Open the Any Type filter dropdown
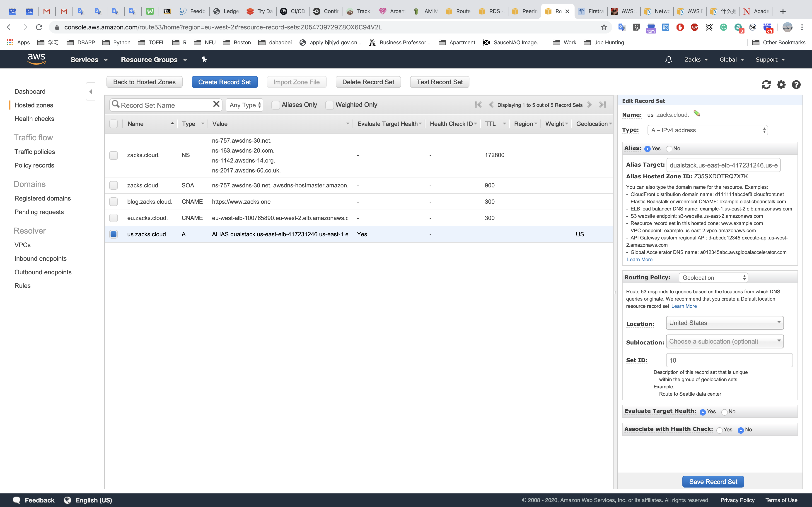 [244, 105]
